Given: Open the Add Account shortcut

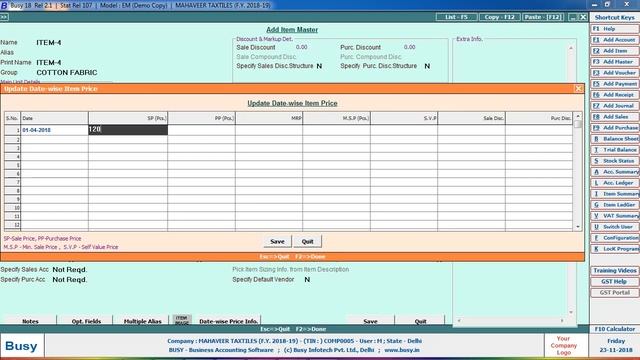Looking at the screenshot, I should point(615,40).
